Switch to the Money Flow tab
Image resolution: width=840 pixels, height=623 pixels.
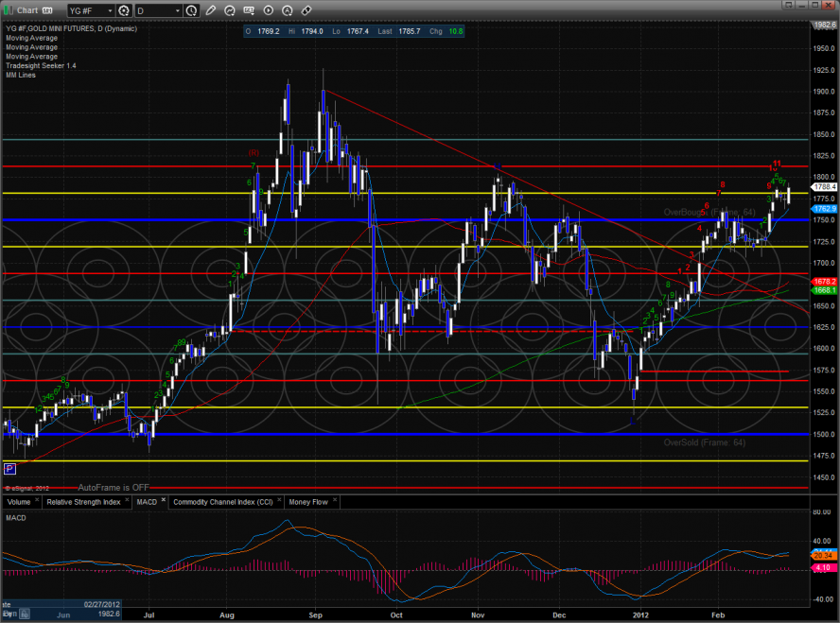click(x=308, y=502)
